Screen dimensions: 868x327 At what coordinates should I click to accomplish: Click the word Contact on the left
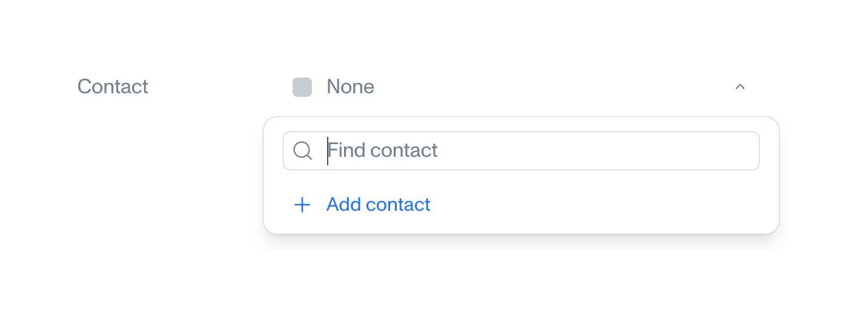(113, 87)
